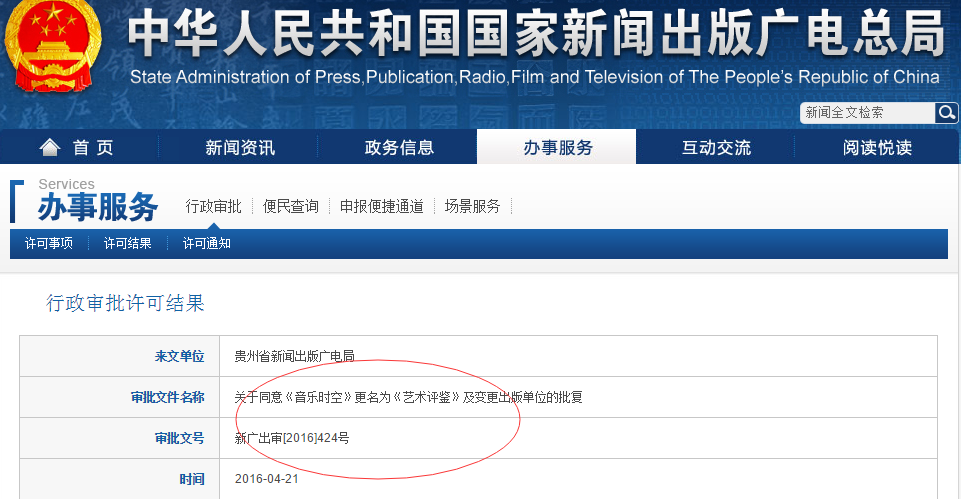Click the English administration name text

[x=534, y=77]
